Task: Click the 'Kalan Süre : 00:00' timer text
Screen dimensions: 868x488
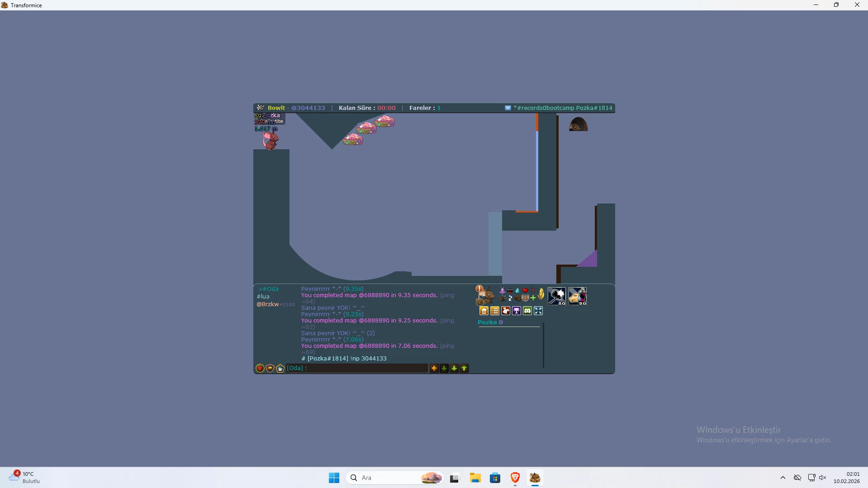Action: coord(367,108)
